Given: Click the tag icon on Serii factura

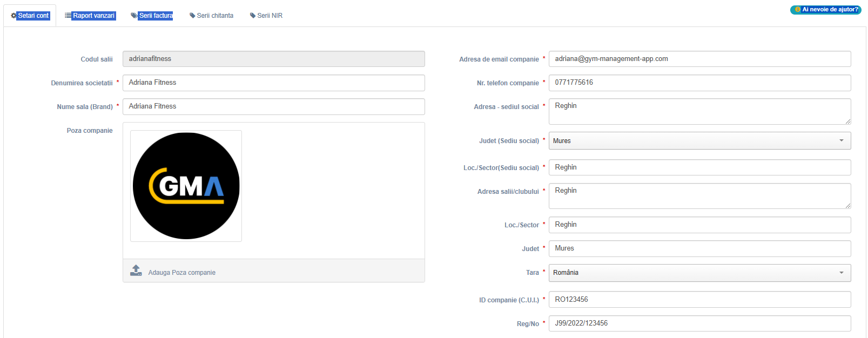Looking at the screenshot, I should pos(134,16).
